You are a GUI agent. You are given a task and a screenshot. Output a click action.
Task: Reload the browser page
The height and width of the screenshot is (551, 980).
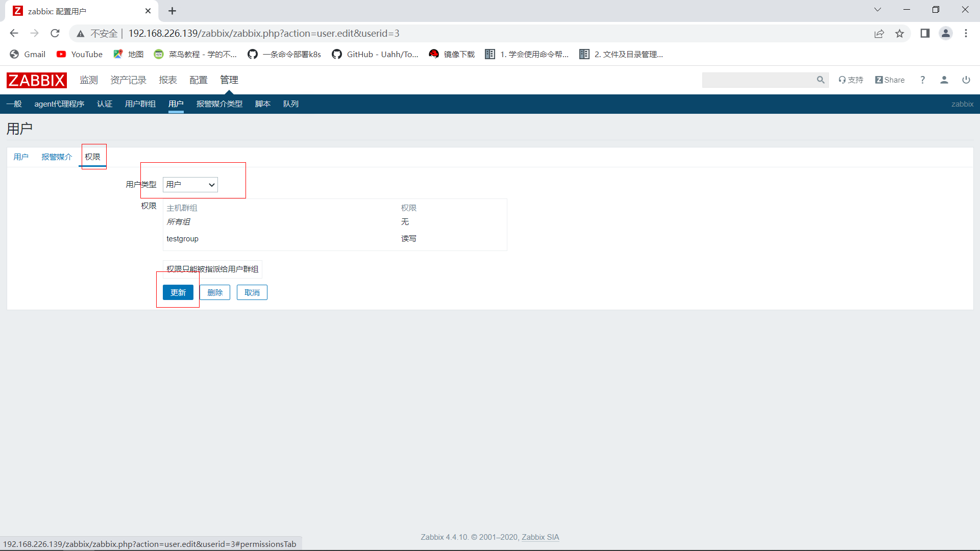pos(55,34)
